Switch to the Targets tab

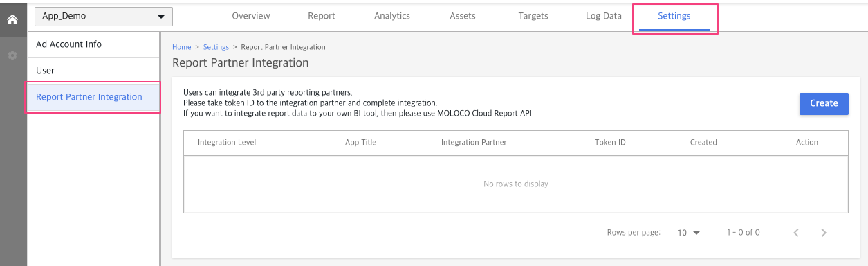tap(533, 16)
